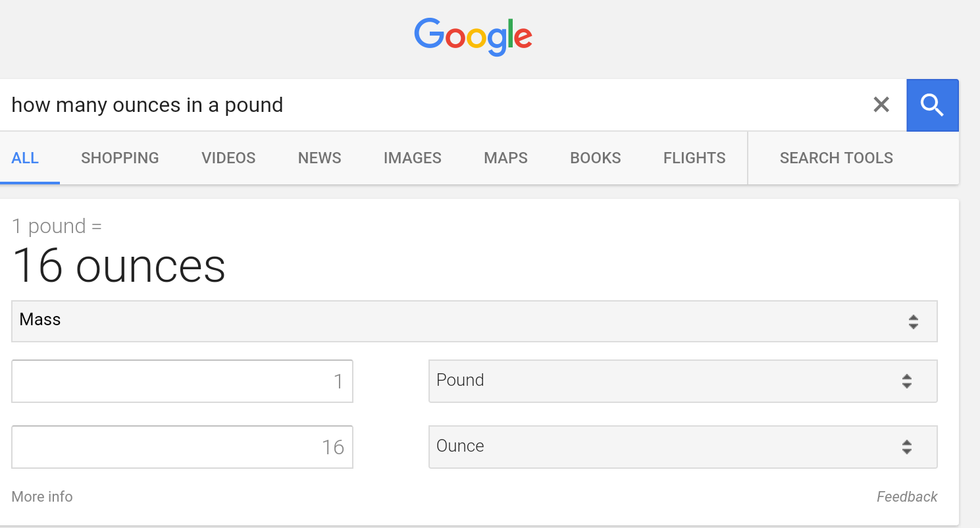Click the Pound selector up-down arrows
This screenshot has width=980, height=528.
point(907,381)
